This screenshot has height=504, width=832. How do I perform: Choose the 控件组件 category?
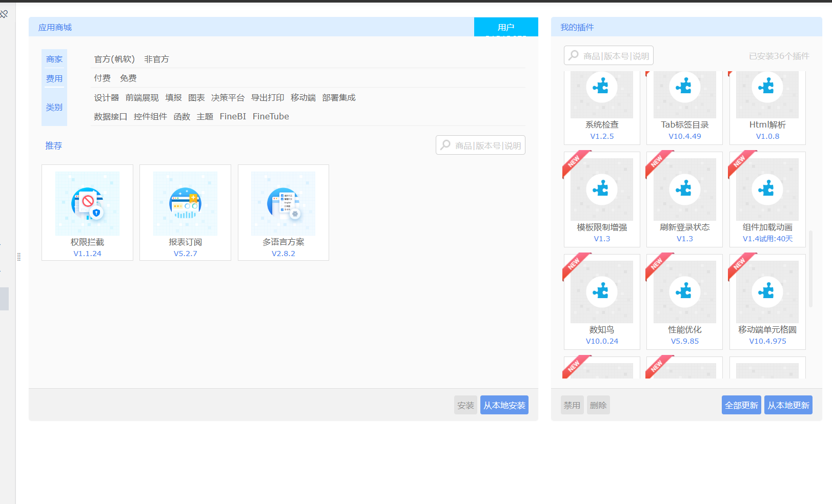point(150,117)
